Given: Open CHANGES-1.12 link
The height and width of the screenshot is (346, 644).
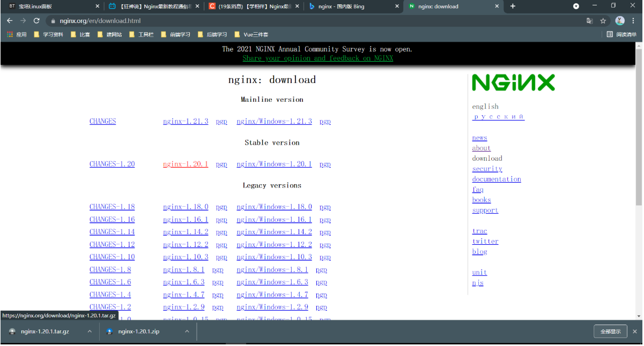Looking at the screenshot, I should coord(112,244).
